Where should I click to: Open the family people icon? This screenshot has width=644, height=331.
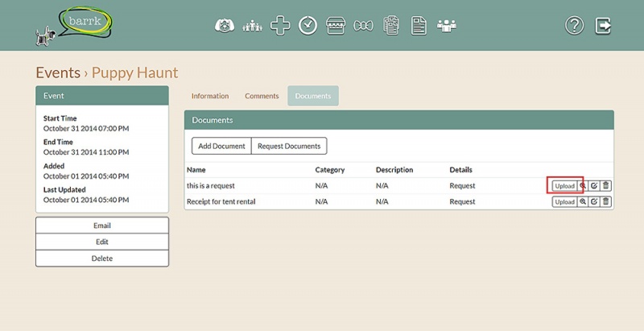click(x=252, y=27)
